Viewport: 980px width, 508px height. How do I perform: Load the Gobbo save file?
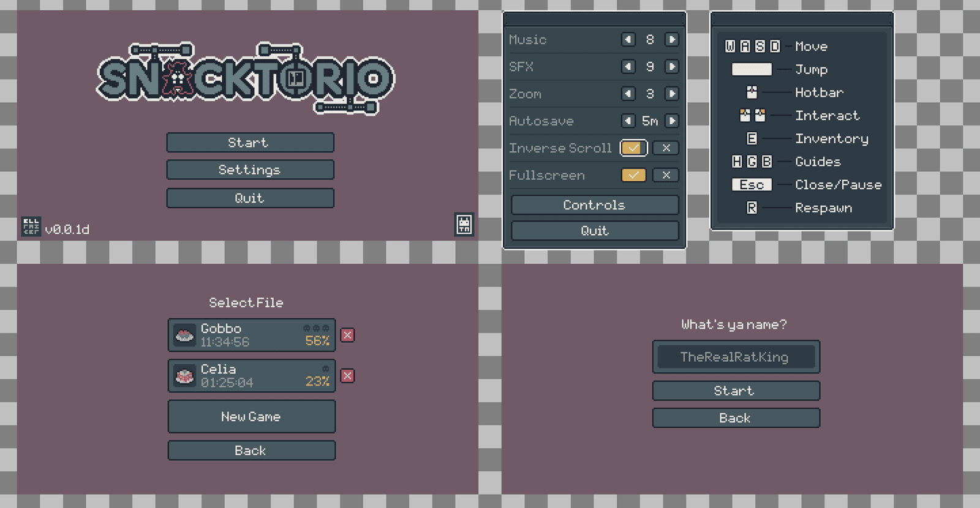(x=252, y=335)
